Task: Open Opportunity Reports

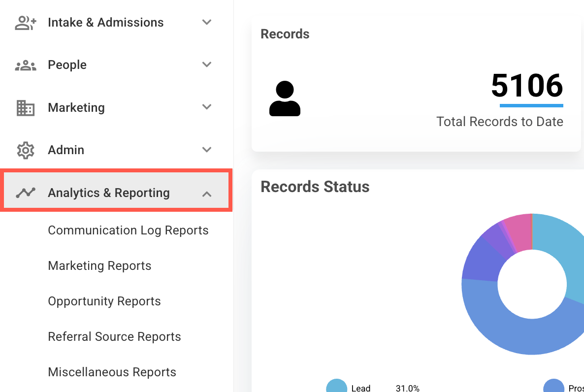Action: [x=104, y=301]
